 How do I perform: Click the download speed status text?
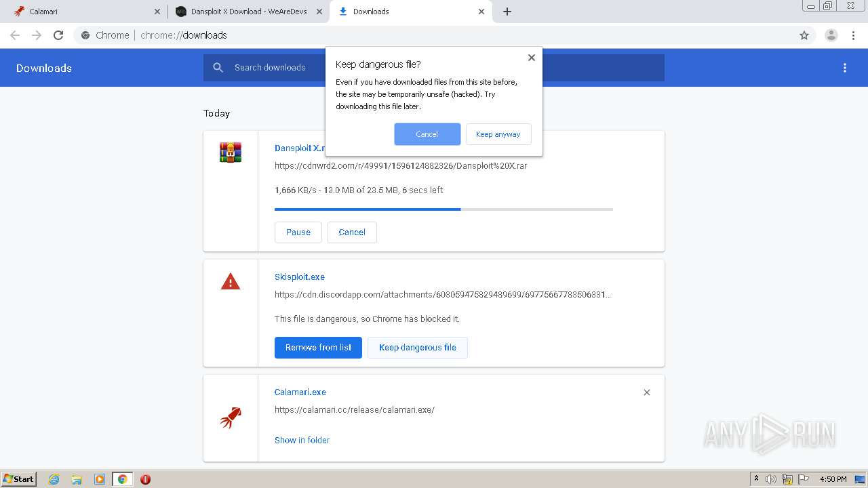359,190
